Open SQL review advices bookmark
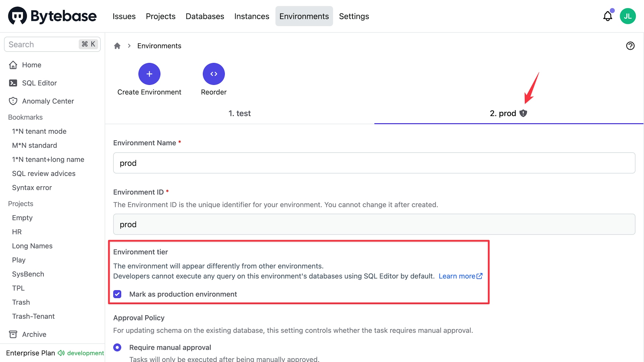This screenshot has width=644, height=362. [x=44, y=174]
